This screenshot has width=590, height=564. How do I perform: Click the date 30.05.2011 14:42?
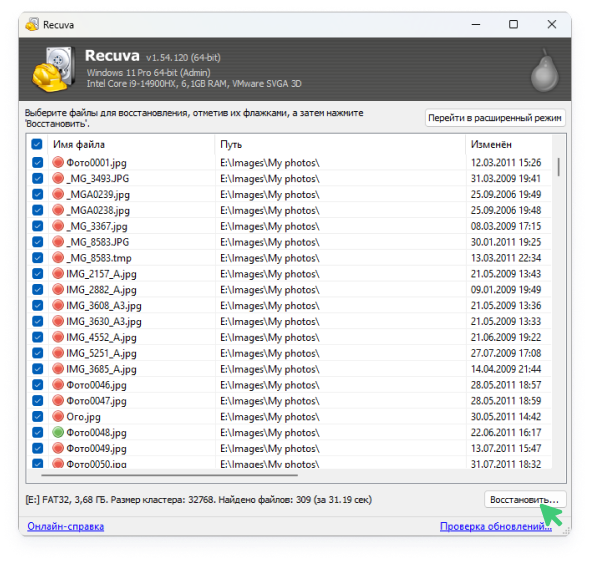506,416
